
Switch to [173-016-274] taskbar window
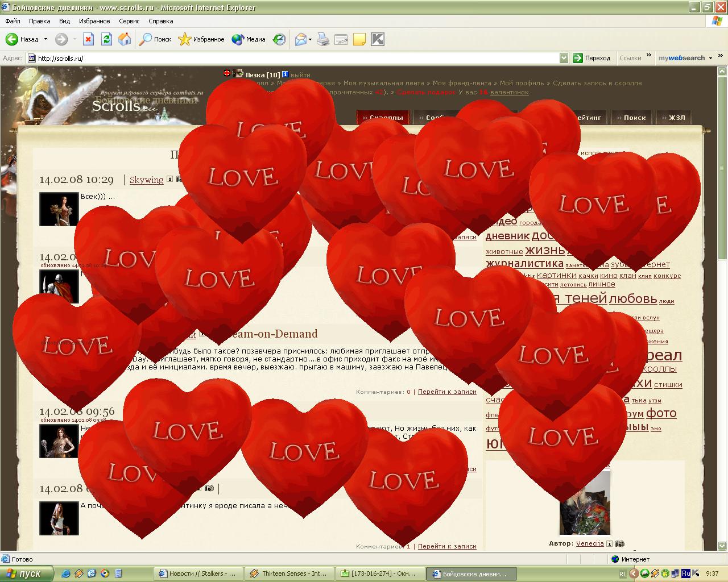[x=379, y=573]
